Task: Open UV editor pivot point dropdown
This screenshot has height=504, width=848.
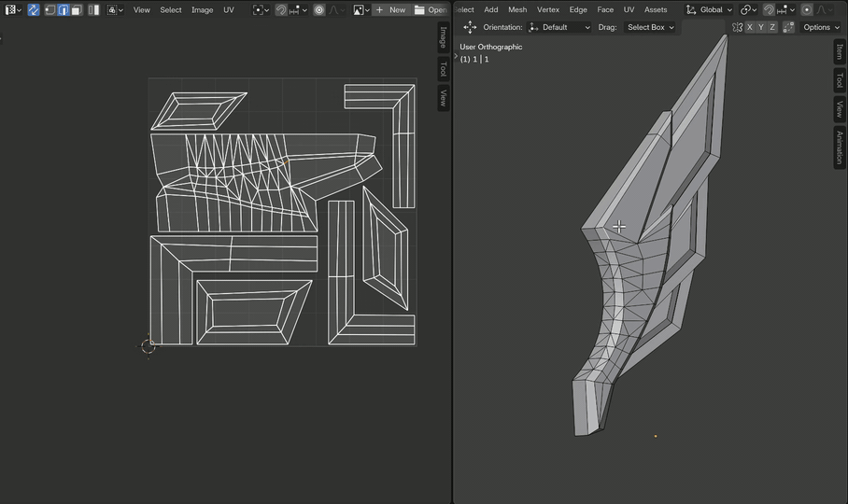Action: 261,9
